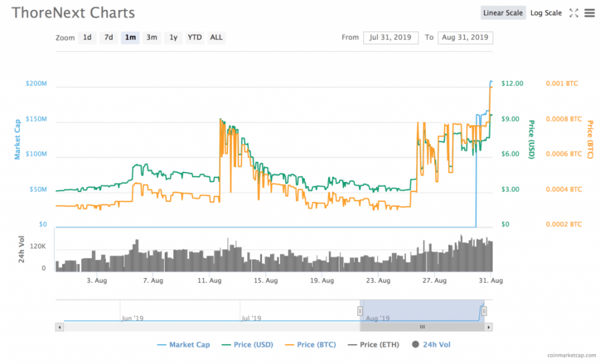Select the 3m zoom range
This screenshot has height=364, width=600.
152,37
